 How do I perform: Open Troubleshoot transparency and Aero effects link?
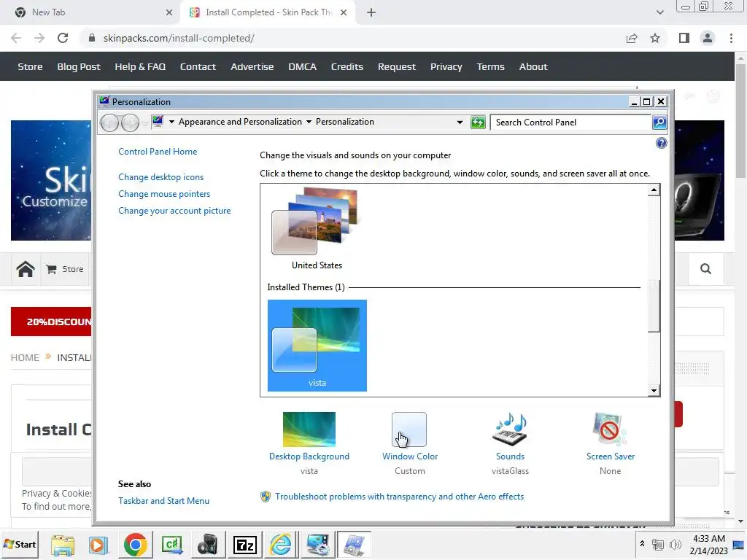pyautogui.click(x=399, y=496)
